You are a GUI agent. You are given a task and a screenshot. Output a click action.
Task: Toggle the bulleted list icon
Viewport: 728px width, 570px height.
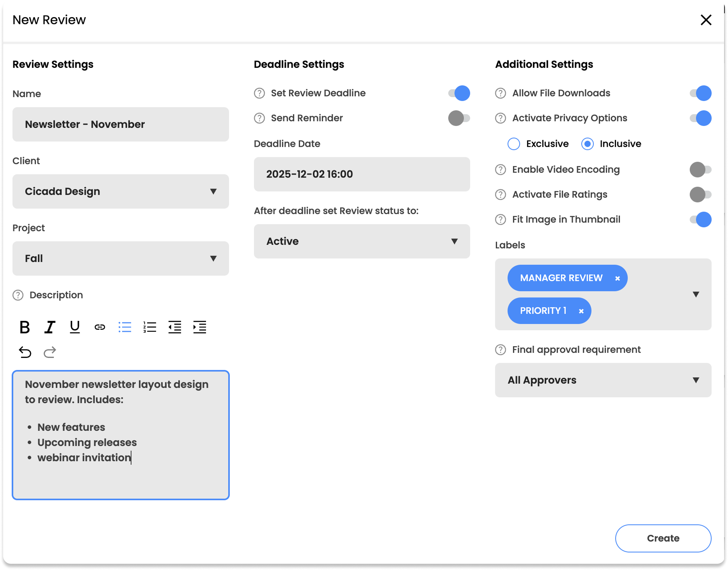pyautogui.click(x=124, y=327)
